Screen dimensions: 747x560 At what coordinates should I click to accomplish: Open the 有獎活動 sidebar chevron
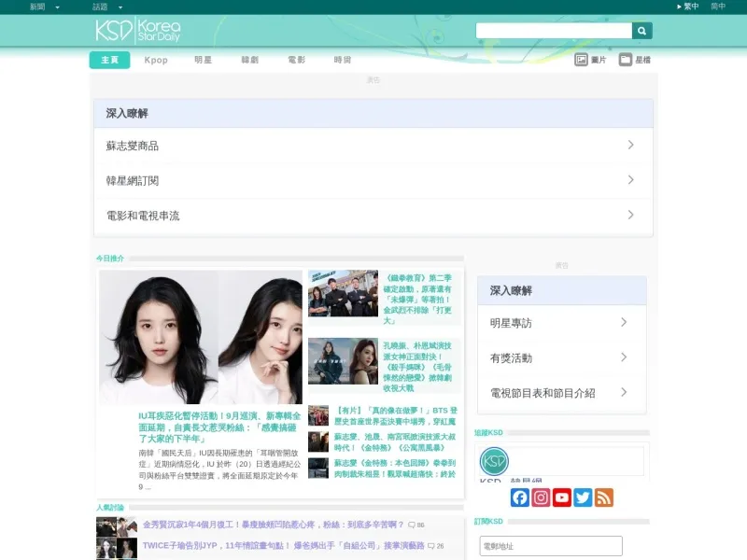click(x=624, y=357)
